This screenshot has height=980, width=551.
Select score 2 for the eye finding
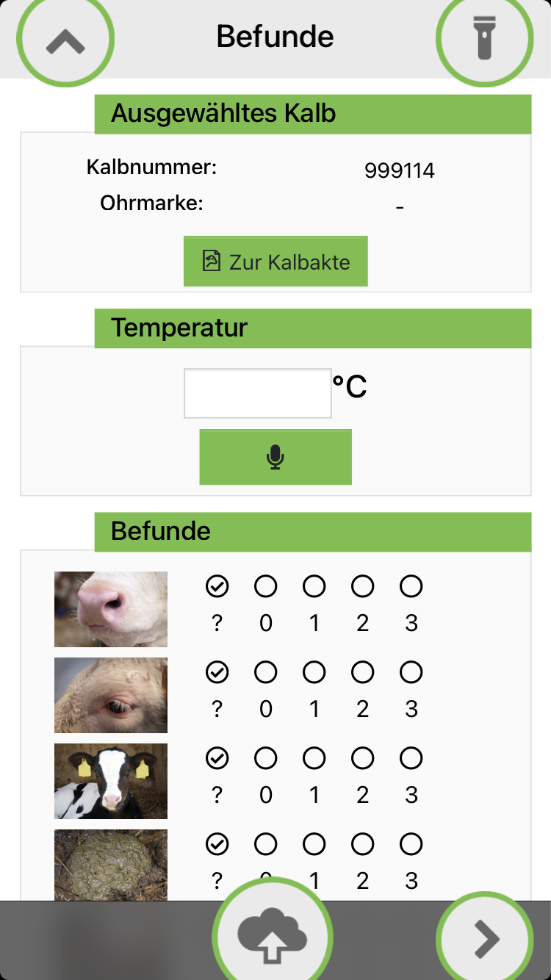363,672
